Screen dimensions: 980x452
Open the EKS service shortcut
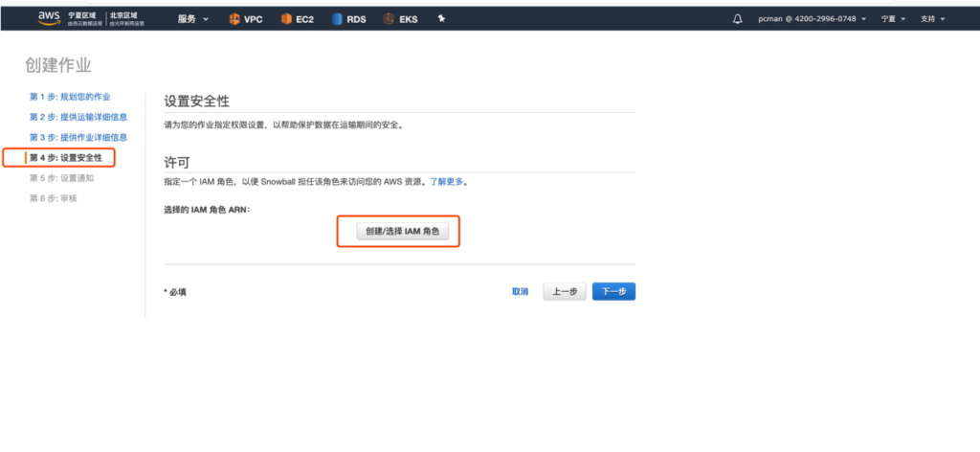point(400,18)
